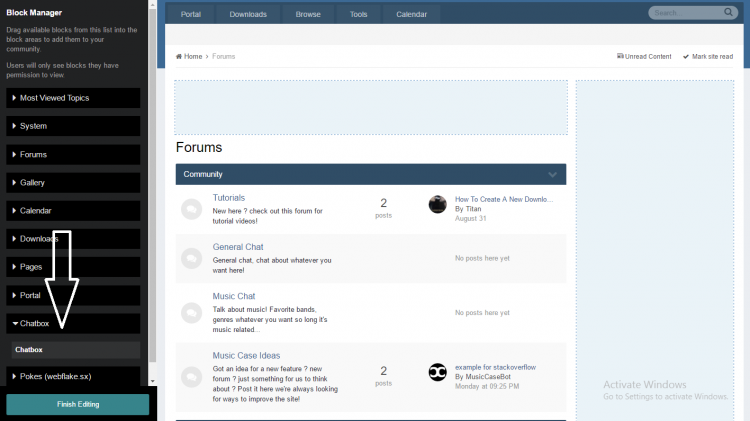The height and width of the screenshot is (421, 750).
Task: Click the Unread Content link
Action: (x=644, y=57)
